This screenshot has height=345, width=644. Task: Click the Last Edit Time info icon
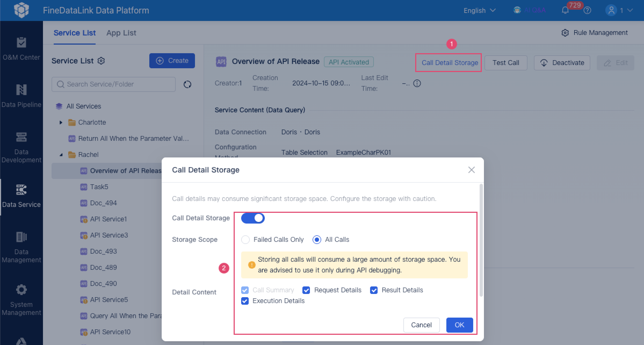[417, 83]
